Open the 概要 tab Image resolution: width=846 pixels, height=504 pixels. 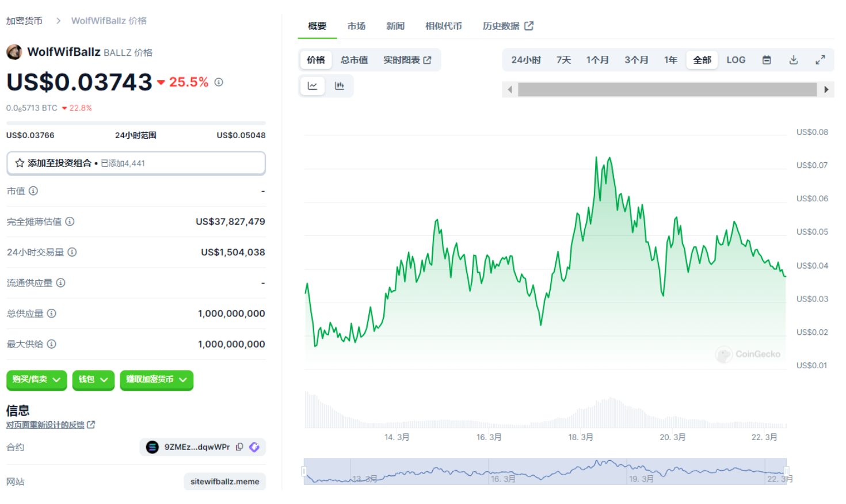pos(317,26)
